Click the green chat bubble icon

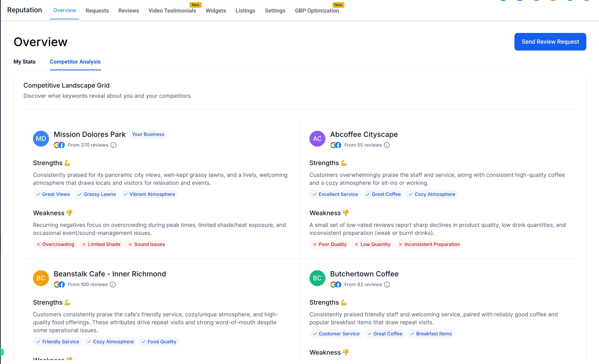click(1, 352)
